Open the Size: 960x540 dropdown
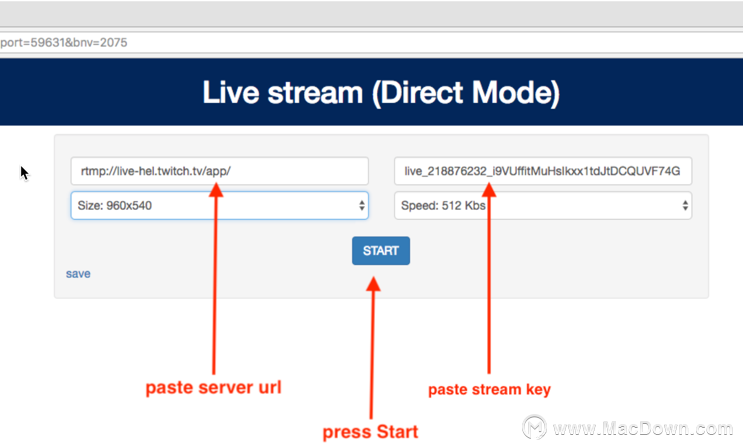743x445 pixels. coord(219,206)
